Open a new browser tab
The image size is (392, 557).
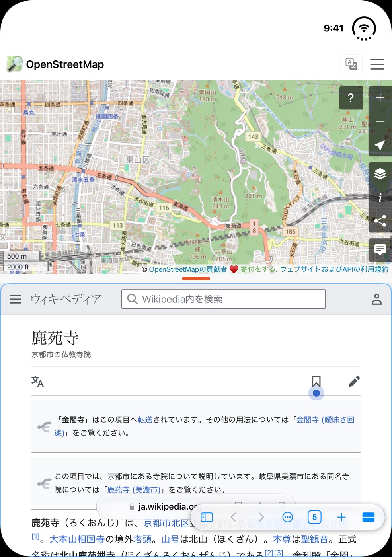[x=341, y=517]
